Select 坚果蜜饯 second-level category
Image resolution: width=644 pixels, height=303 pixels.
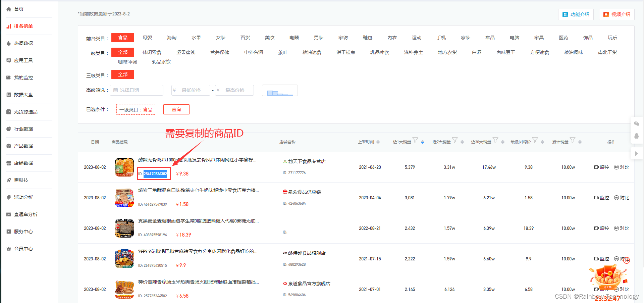coord(186,52)
